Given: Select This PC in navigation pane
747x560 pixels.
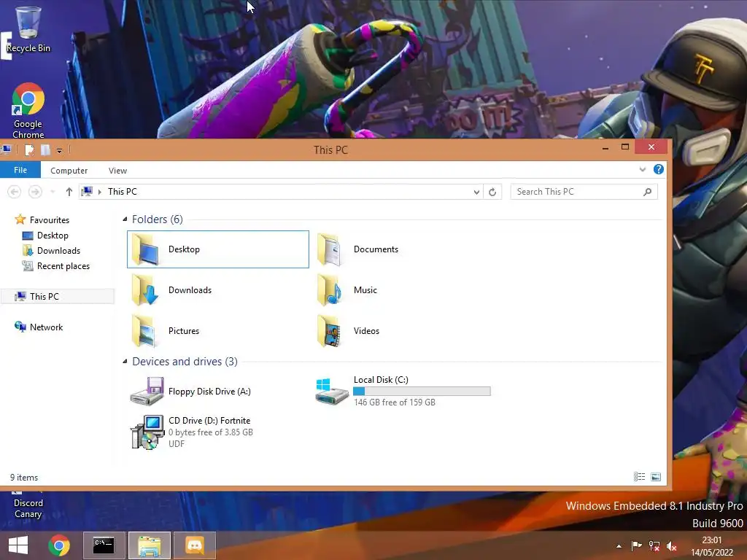Looking at the screenshot, I should click(x=57, y=296).
